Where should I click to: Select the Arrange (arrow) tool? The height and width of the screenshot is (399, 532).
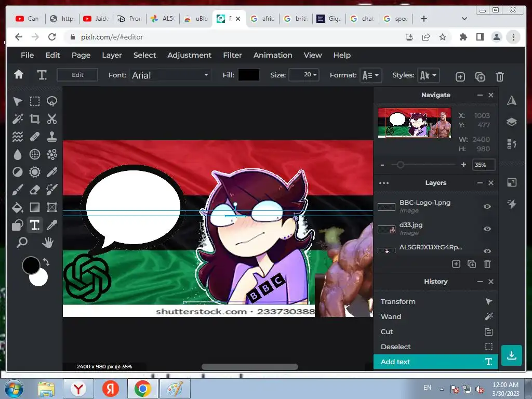coord(18,101)
